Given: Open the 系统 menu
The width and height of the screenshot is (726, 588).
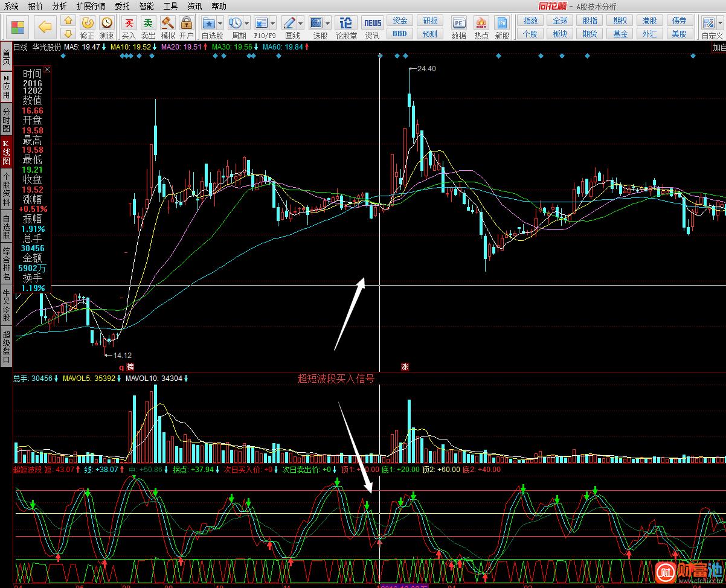Looking at the screenshot, I should click(x=11, y=6).
